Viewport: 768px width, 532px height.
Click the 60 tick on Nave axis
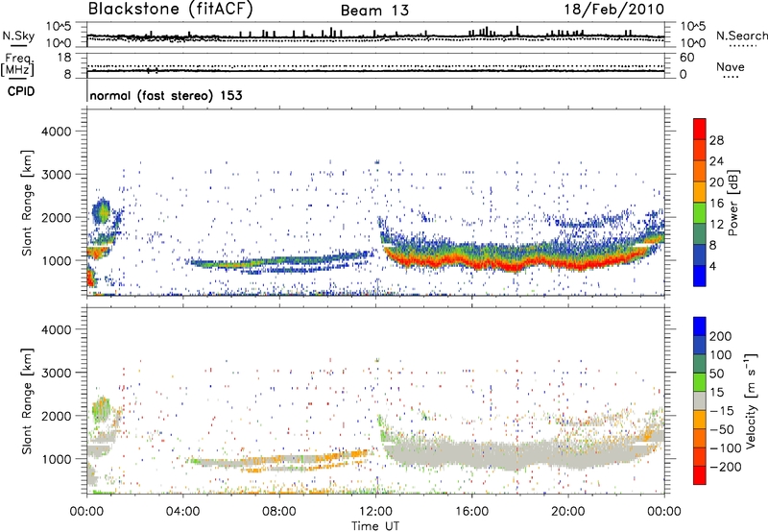(x=686, y=58)
